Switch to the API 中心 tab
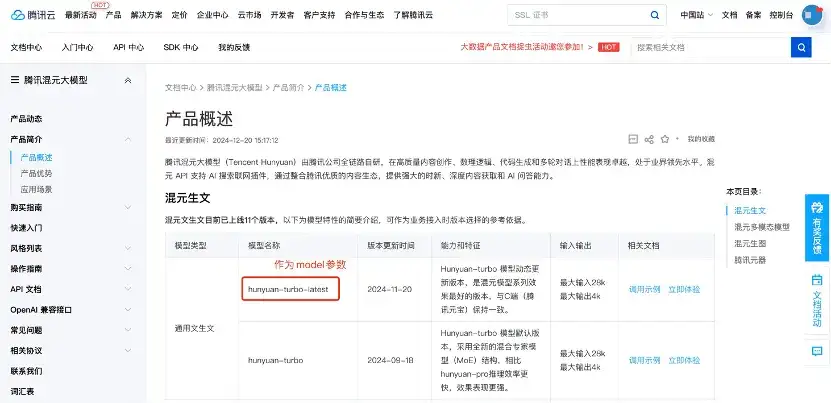Viewport: 832px width, 404px height. coord(128,47)
